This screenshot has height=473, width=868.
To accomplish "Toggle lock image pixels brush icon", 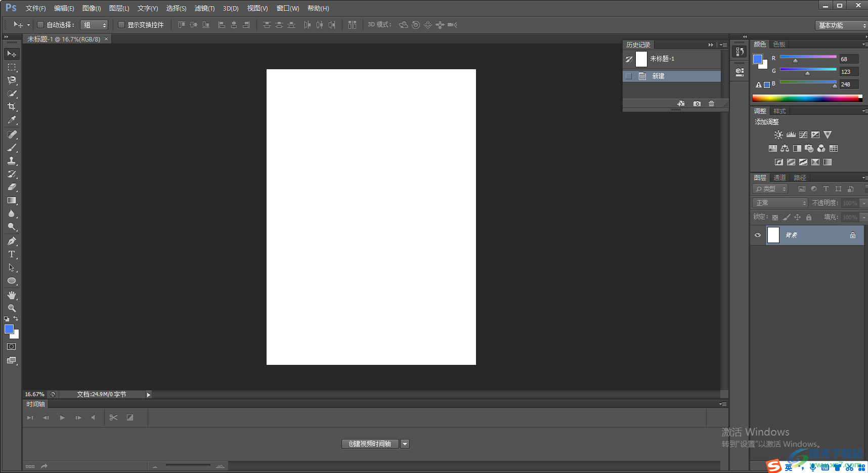I will click(786, 217).
